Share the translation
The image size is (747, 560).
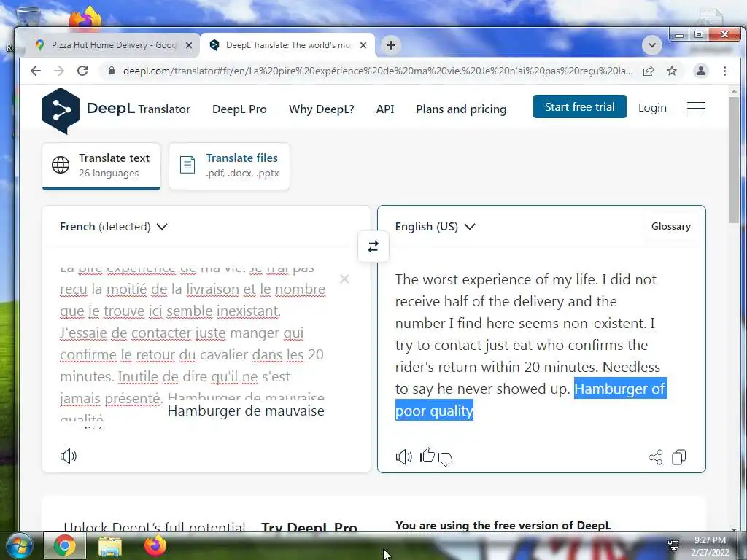[x=656, y=457]
